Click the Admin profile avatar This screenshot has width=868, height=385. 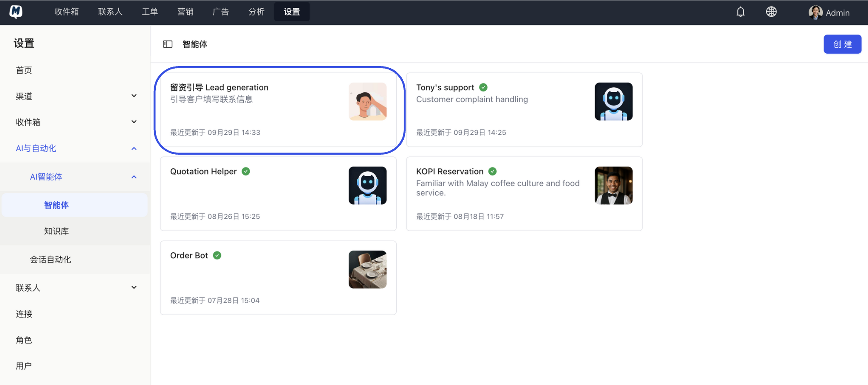coord(815,12)
